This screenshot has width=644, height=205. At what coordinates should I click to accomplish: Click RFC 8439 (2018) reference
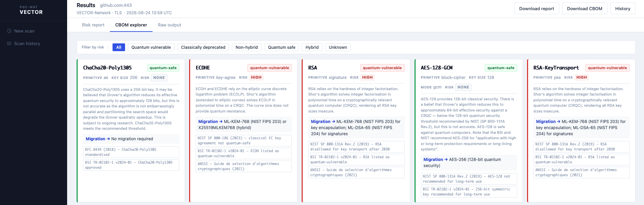131,152
